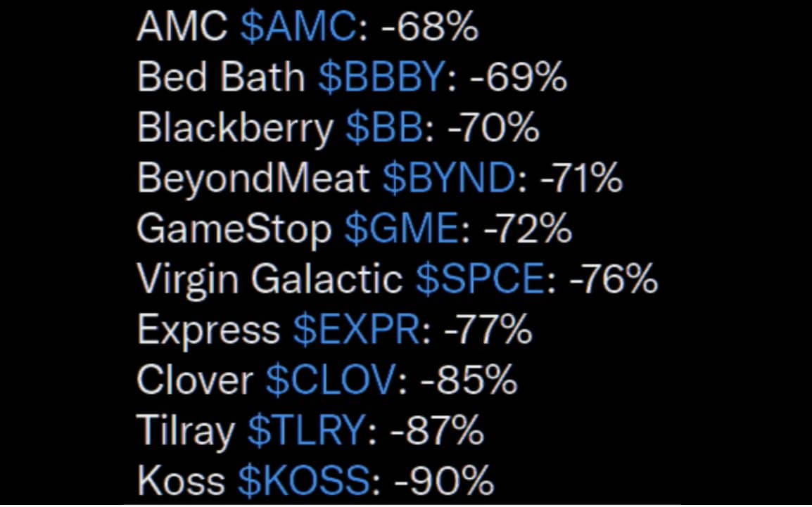Open the $CLOV ticker link
This screenshot has height=507, width=812.
331,380
